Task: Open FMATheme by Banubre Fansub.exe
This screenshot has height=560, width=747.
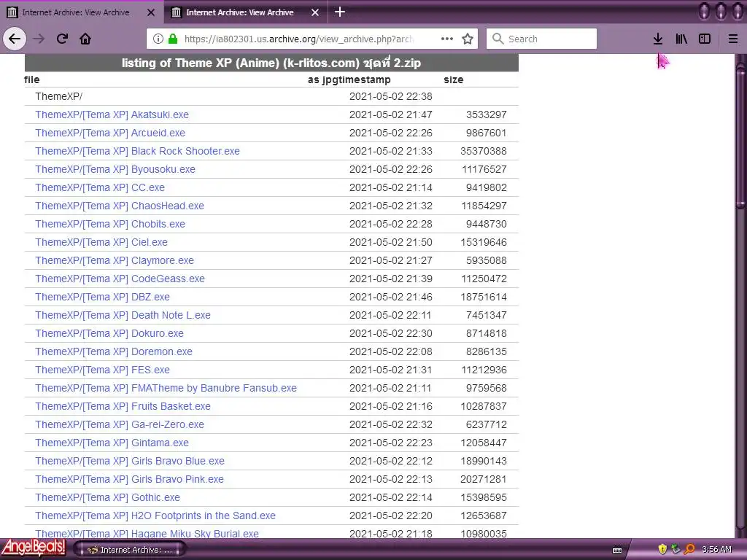Action: click(166, 388)
